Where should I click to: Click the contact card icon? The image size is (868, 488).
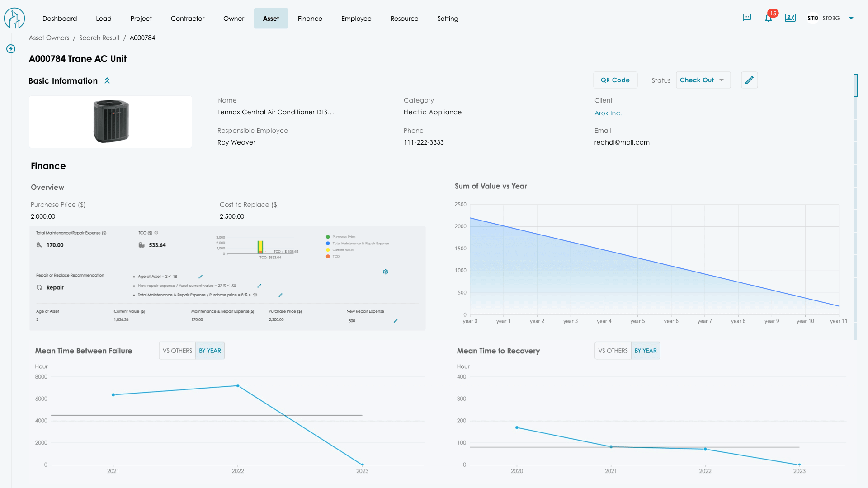click(790, 18)
